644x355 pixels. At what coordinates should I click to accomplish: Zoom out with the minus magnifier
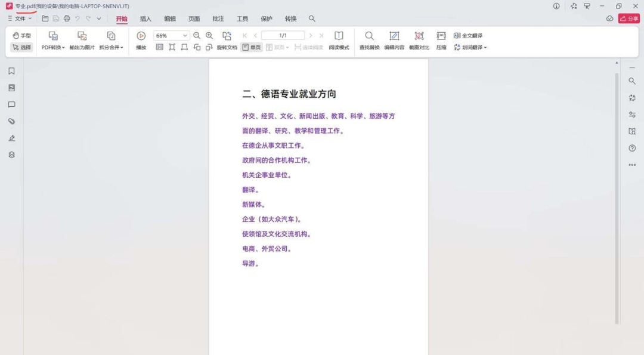pyautogui.click(x=197, y=36)
